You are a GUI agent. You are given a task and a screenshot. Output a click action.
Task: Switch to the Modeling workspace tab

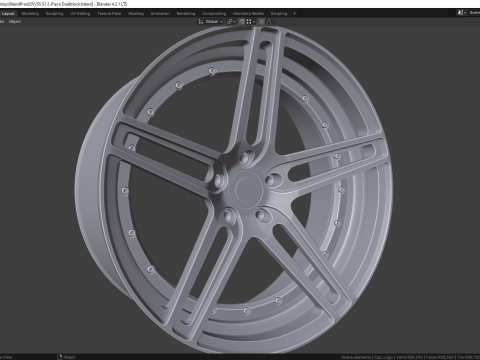pos(30,14)
